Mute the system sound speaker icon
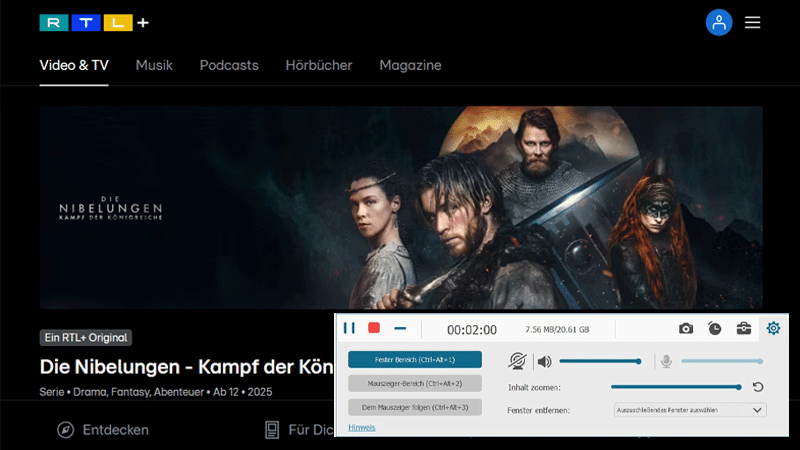Viewport: 800px width, 450px height. coord(544,361)
